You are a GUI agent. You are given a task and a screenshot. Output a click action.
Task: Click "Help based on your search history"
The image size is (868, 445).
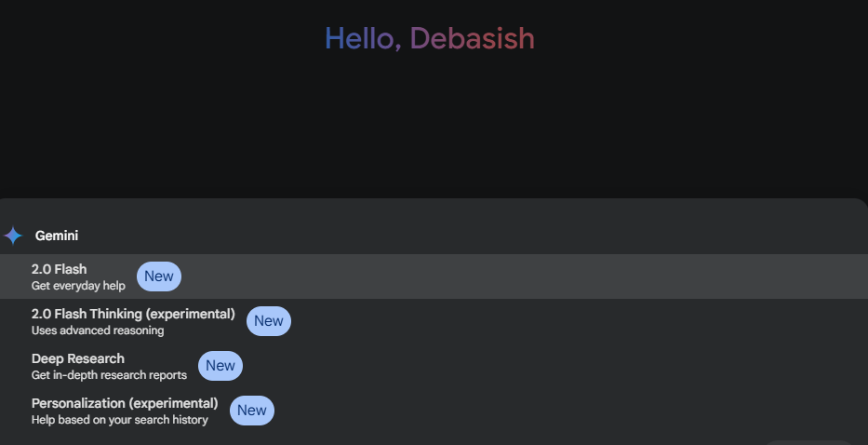click(x=120, y=420)
